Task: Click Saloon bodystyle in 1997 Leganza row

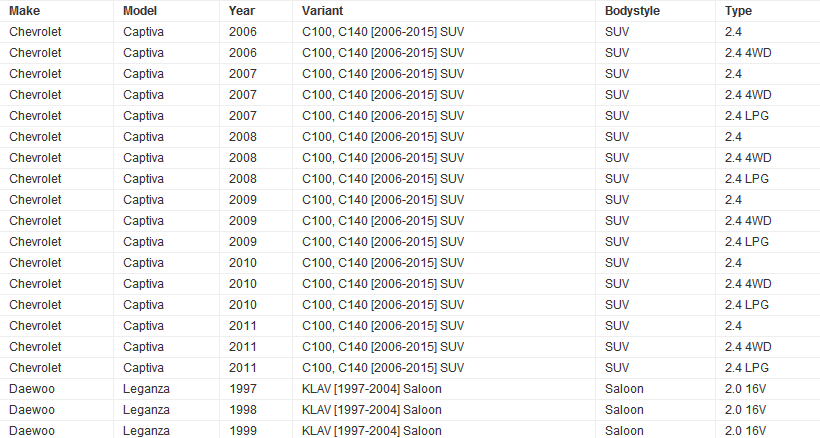Action: tap(624, 388)
